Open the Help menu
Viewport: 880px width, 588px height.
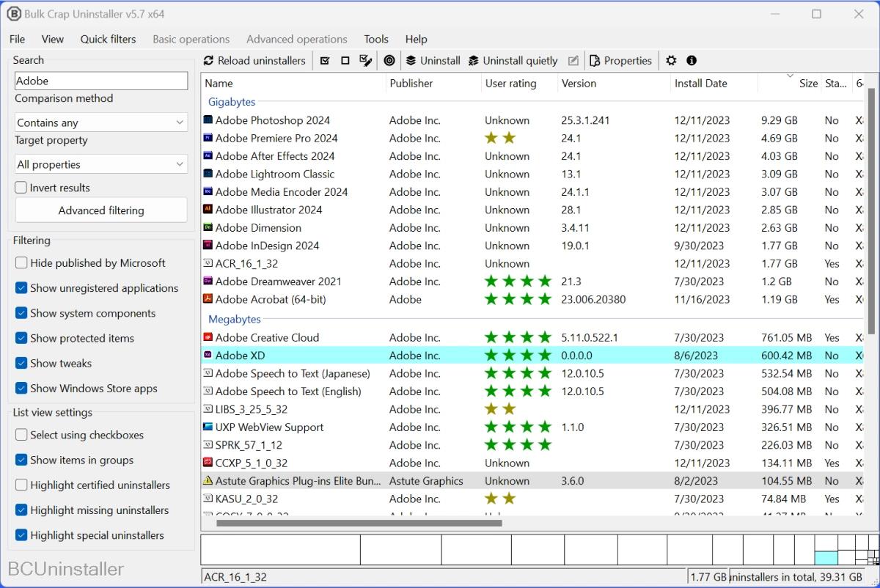[x=417, y=39]
